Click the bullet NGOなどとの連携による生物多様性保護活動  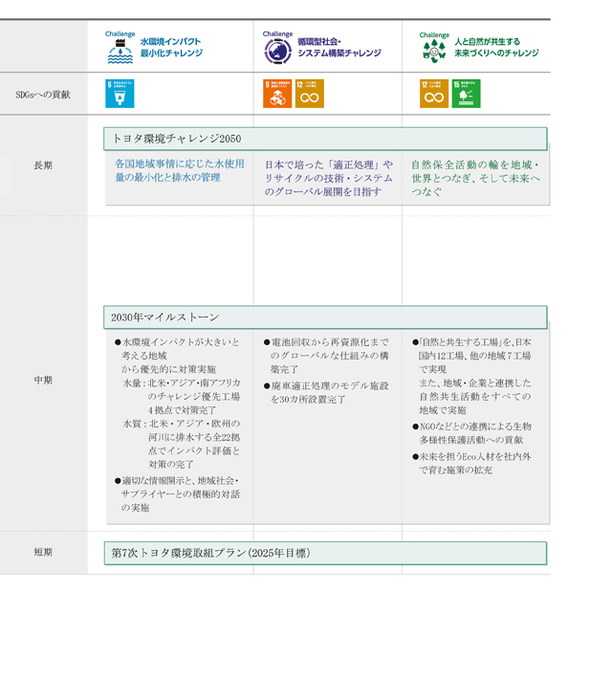471,433
